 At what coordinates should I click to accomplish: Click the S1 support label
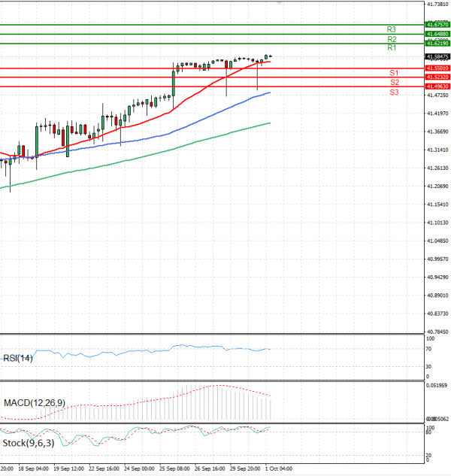point(394,73)
